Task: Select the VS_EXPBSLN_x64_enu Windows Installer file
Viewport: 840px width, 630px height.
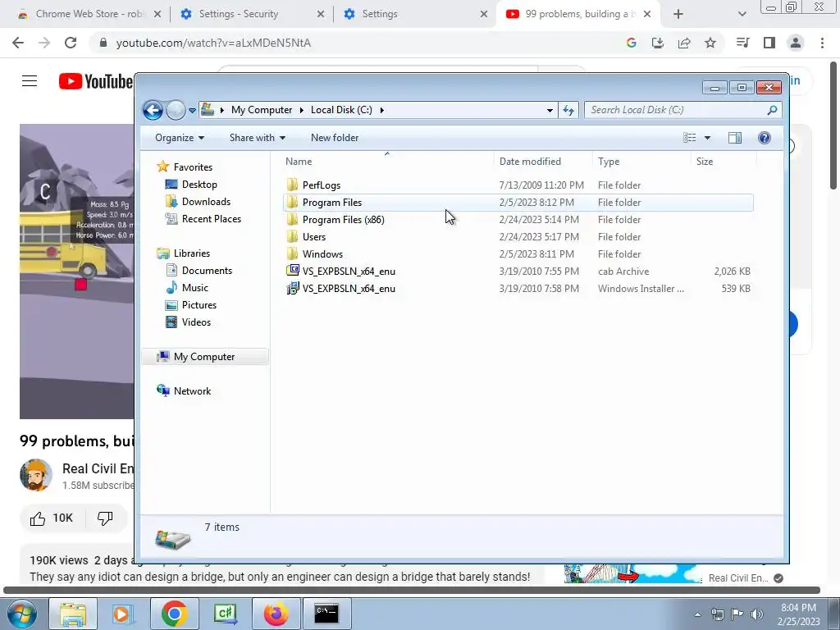Action: click(x=518, y=288)
